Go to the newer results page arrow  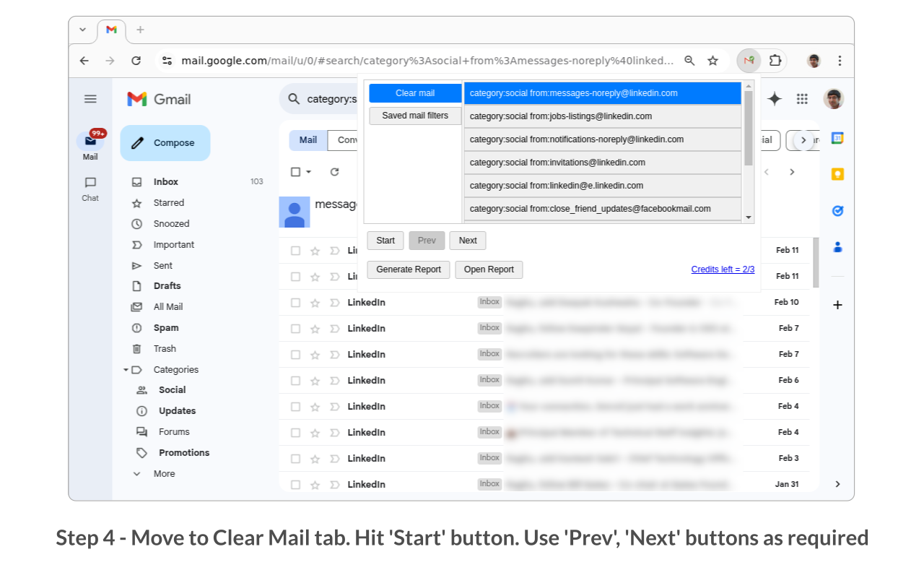pyautogui.click(x=767, y=172)
